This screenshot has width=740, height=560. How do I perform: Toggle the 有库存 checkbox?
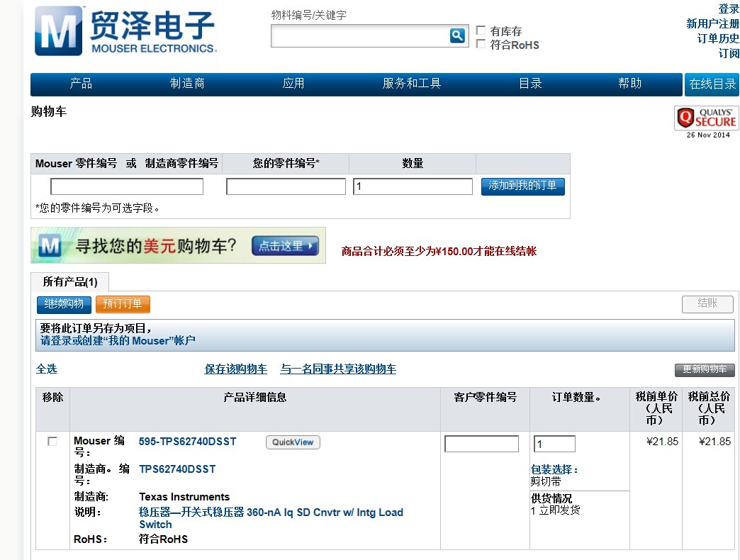[481, 30]
